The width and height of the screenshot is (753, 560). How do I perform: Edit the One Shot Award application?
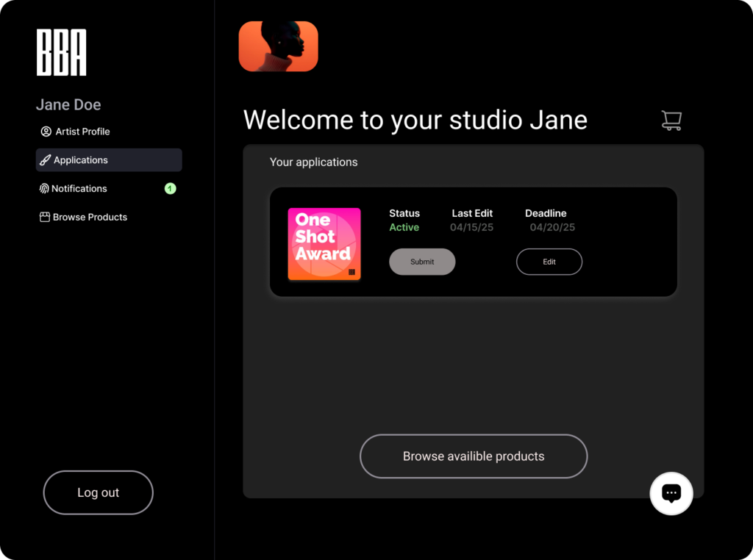point(549,262)
